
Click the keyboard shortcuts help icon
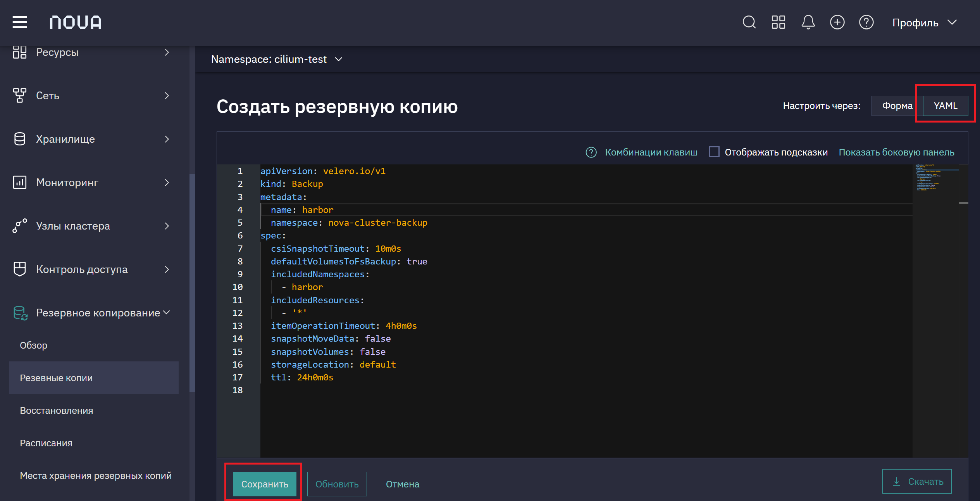coord(591,152)
